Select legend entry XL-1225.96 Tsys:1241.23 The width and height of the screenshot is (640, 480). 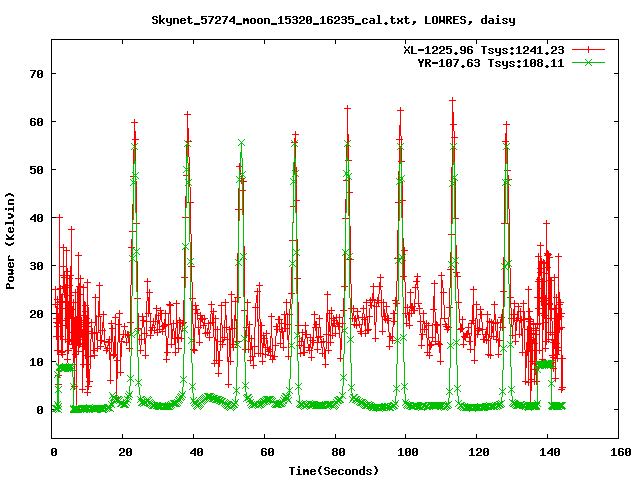point(484,50)
